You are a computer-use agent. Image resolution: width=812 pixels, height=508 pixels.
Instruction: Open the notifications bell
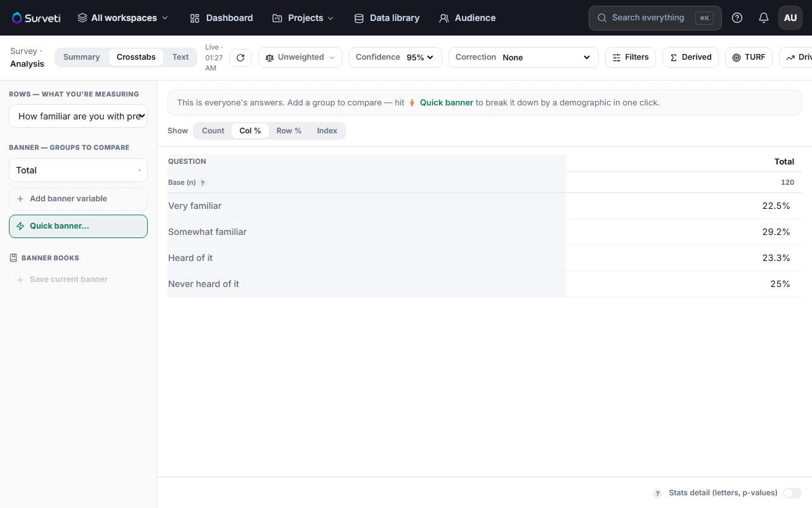pos(764,18)
